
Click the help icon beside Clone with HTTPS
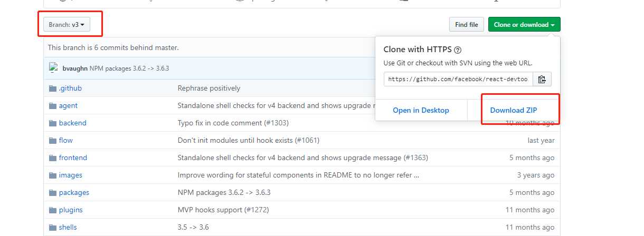pyautogui.click(x=458, y=50)
